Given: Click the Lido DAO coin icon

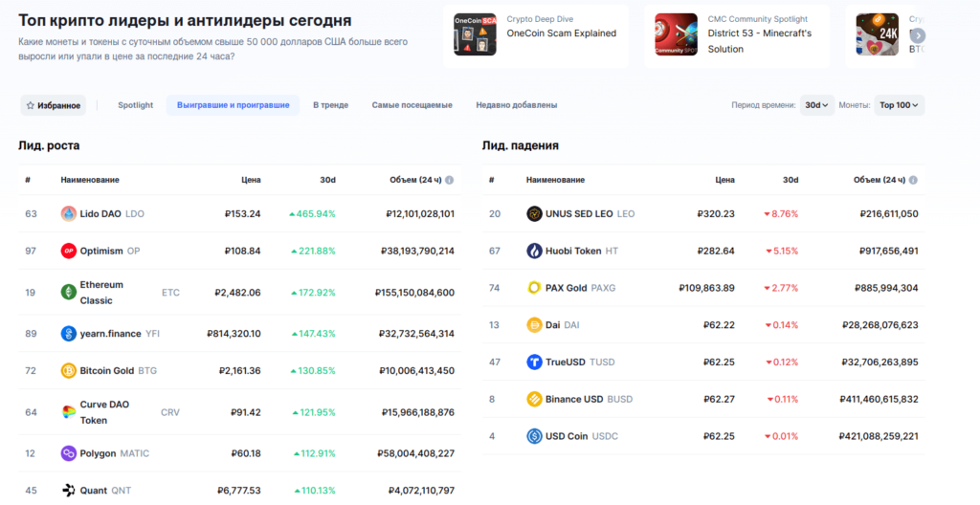Looking at the screenshot, I should [x=68, y=213].
